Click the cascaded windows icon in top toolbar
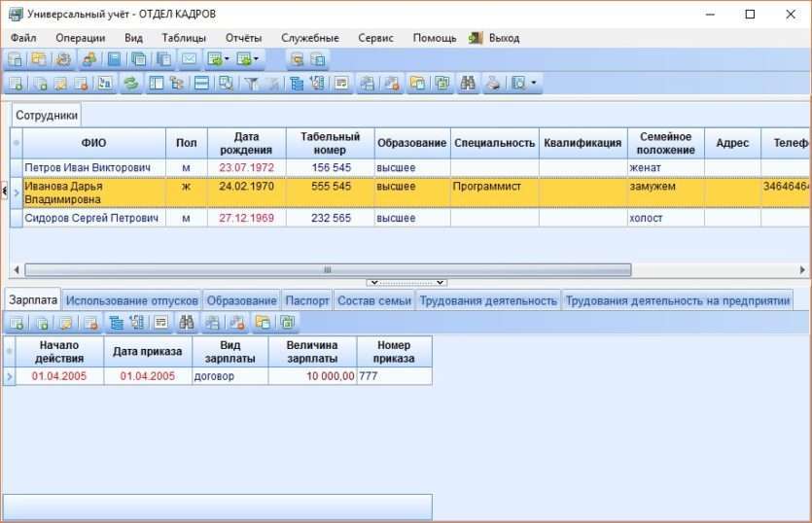812x523 pixels. click(x=139, y=59)
